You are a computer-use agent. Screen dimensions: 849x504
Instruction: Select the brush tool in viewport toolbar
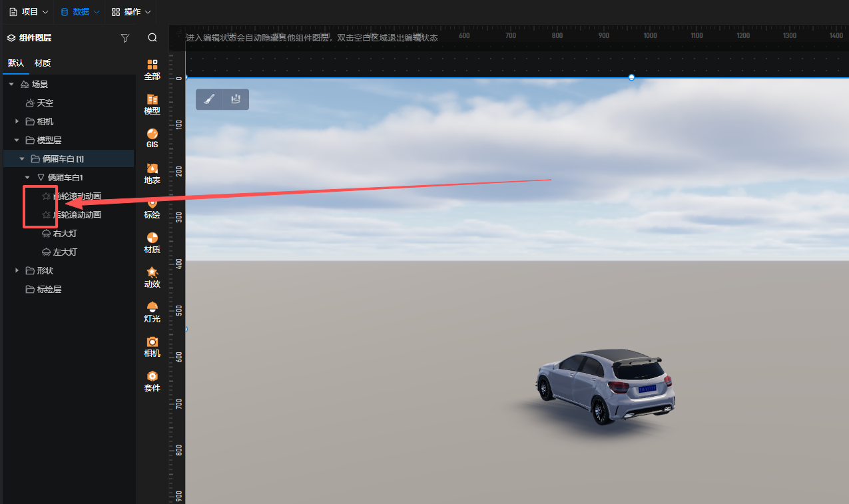pos(208,99)
